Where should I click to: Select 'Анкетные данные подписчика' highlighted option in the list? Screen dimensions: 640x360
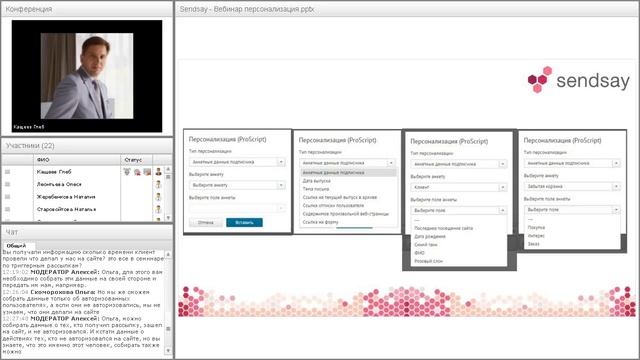(348, 173)
